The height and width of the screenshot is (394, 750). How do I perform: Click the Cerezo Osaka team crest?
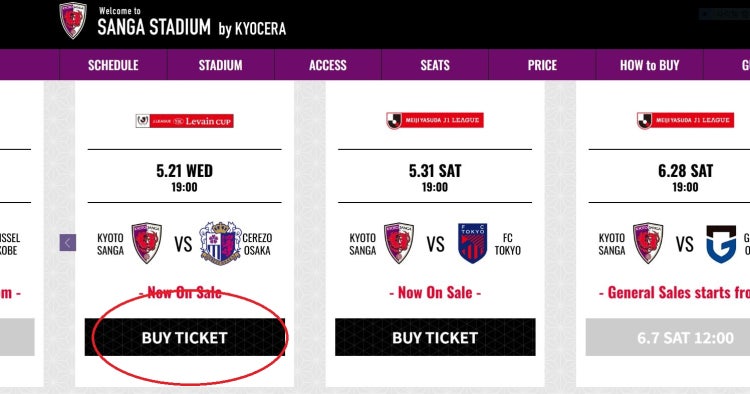pos(220,243)
